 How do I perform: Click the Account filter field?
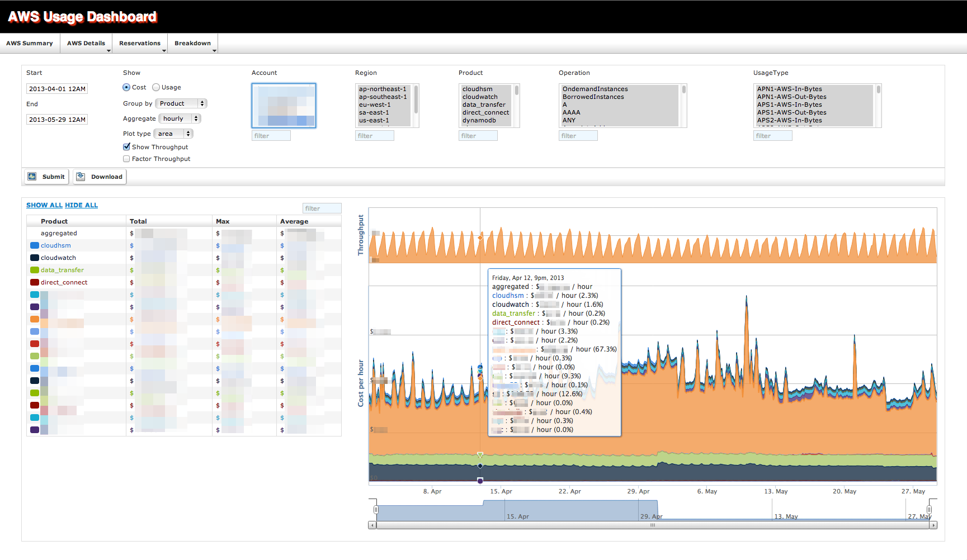pyautogui.click(x=271, y=136)
